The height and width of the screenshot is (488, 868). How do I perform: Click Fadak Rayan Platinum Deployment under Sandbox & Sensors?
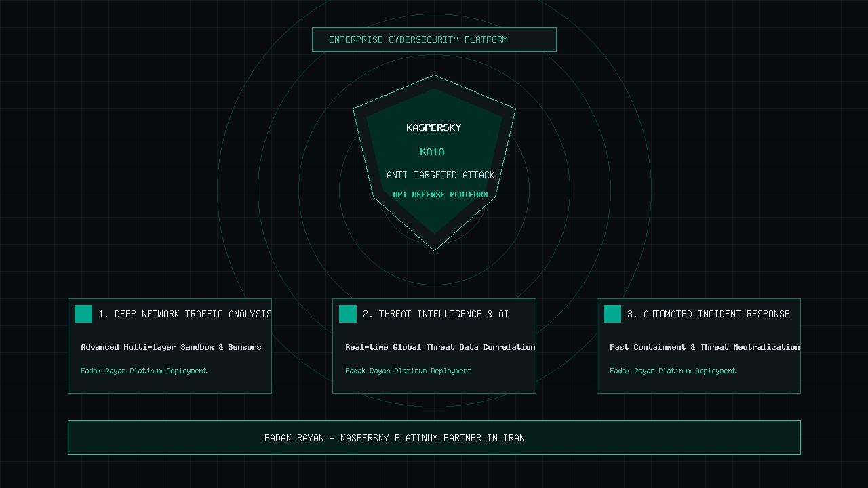144,371
